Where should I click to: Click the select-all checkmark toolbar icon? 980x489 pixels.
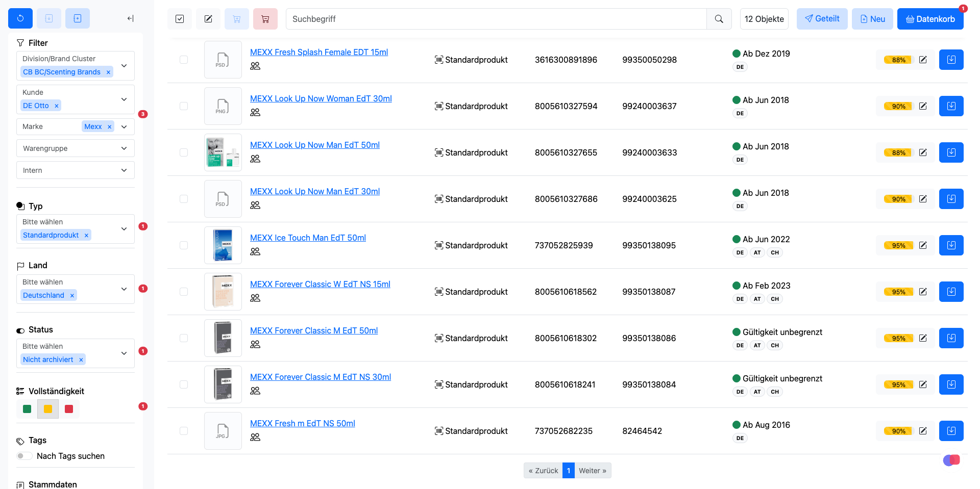point(180,19)
